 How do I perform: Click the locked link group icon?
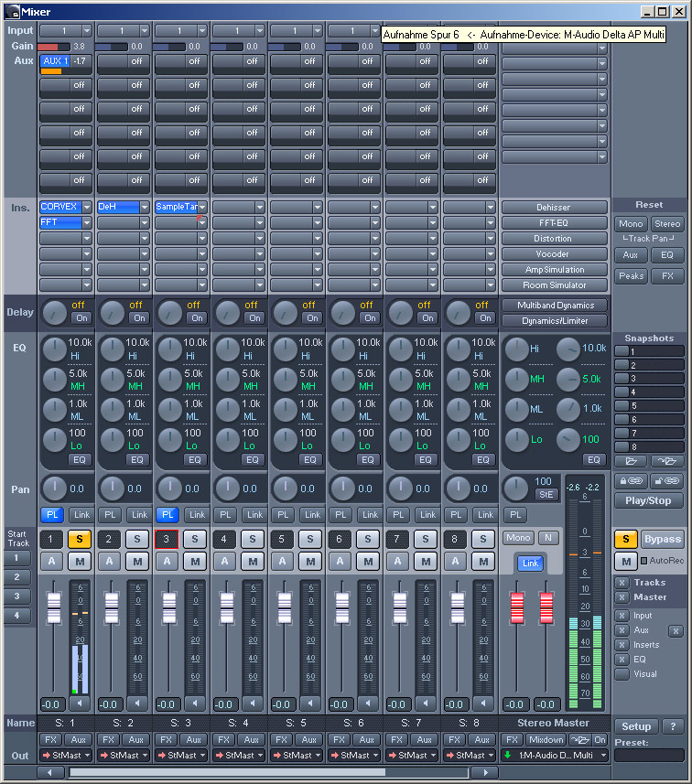pos(631,480)
